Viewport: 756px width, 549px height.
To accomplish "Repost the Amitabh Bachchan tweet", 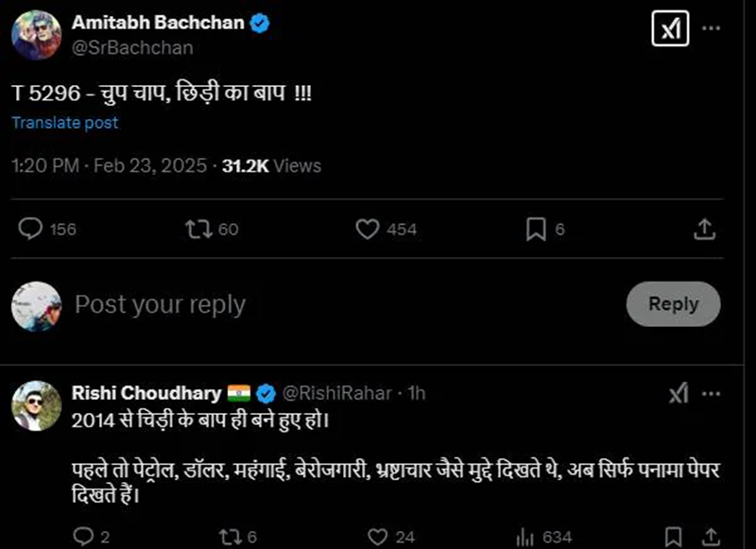I will 198,229.
